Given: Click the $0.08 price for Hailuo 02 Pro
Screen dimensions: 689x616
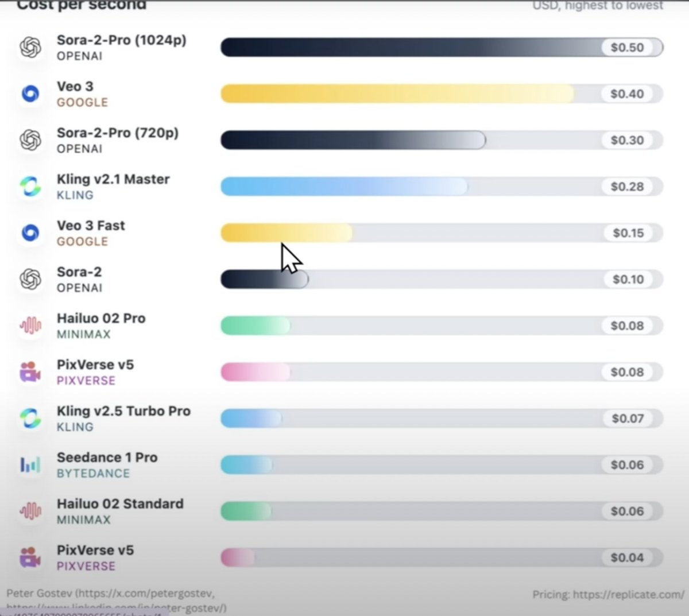Looking at the screenshot, I should tap(627, 326).
